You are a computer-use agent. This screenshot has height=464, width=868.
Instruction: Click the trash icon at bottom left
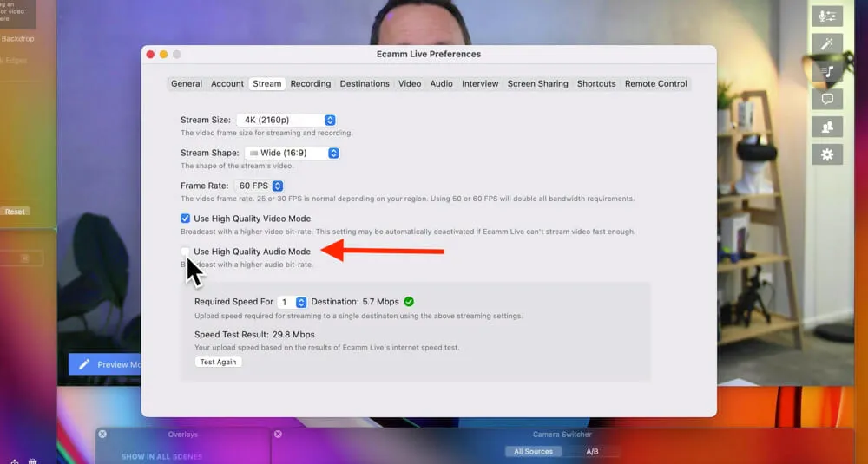point(32,461)
